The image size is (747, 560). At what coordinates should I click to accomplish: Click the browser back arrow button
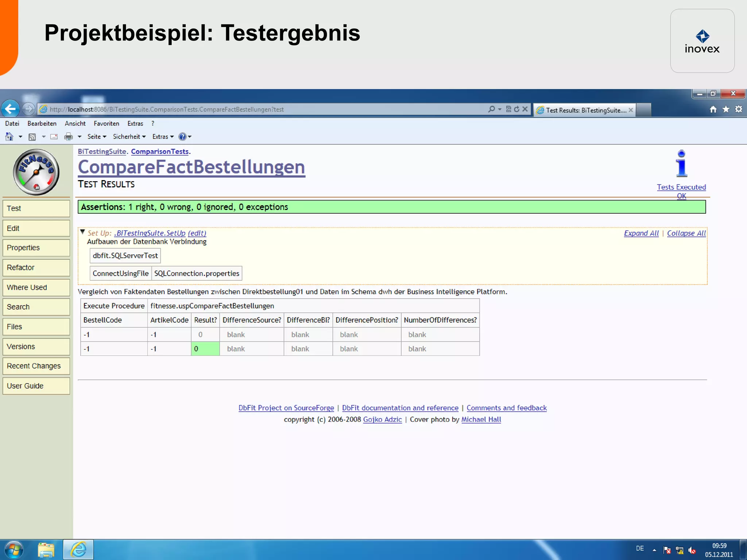tap(10, 109)
